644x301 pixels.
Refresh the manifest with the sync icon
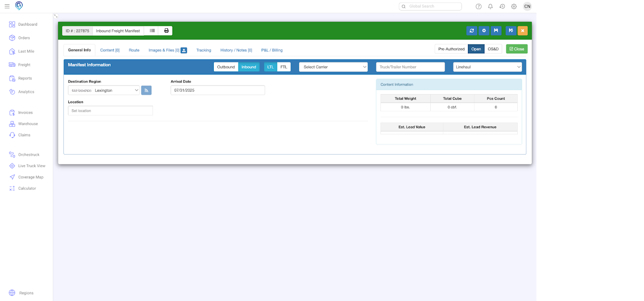472,31
